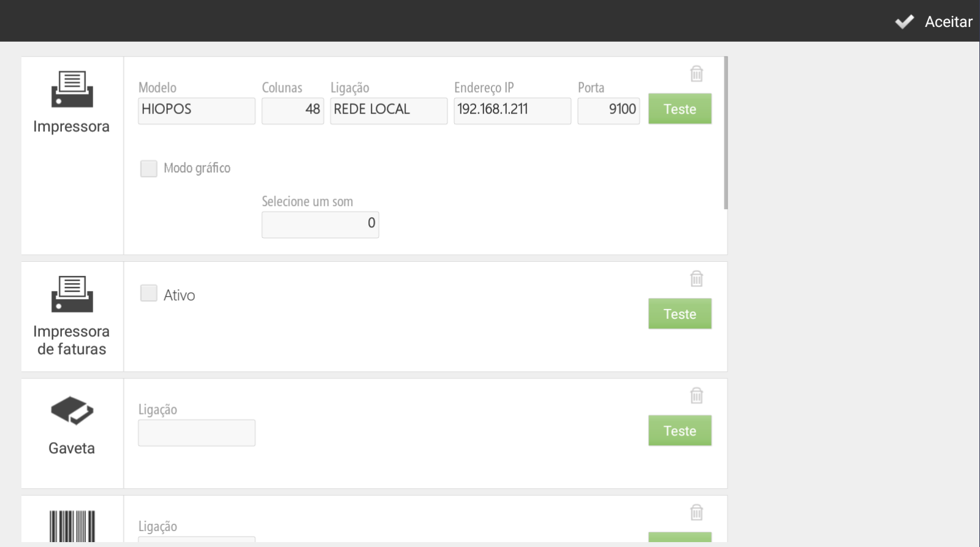This screenshot has width=980, height=547.
Task: Edit the Colunas field showing 48
Action: 292,111
